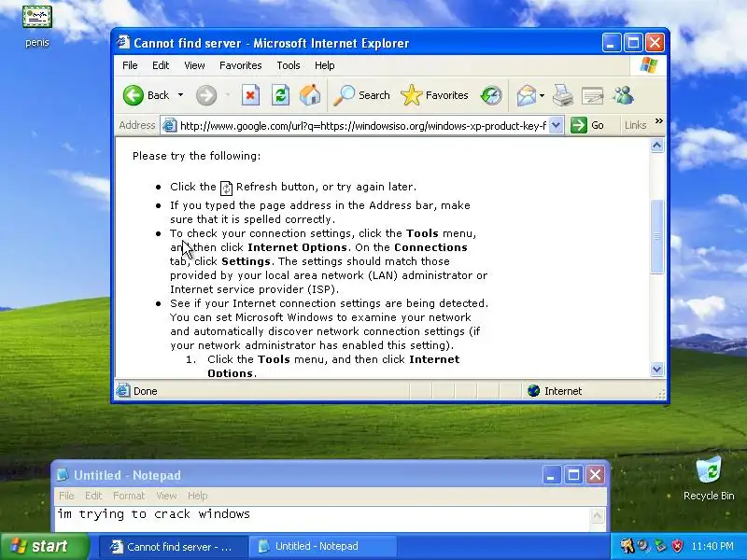Click the IE page scrollbar down arrow

(657, 369)
